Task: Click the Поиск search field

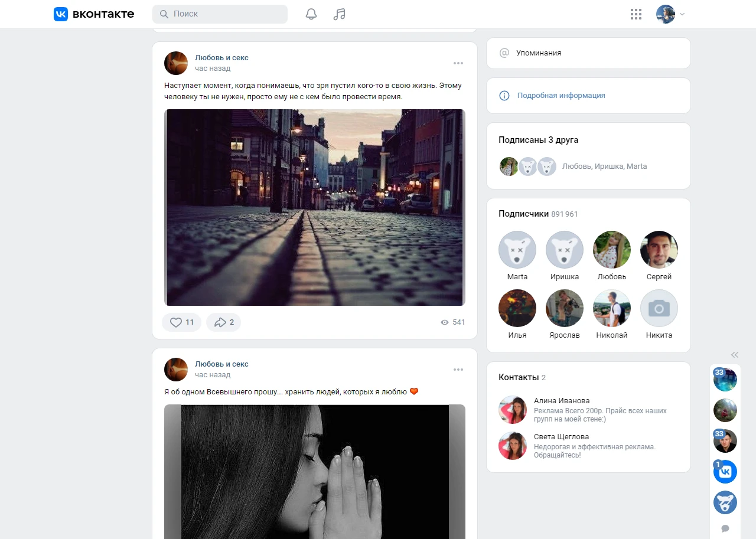Action: click(220, 14)
